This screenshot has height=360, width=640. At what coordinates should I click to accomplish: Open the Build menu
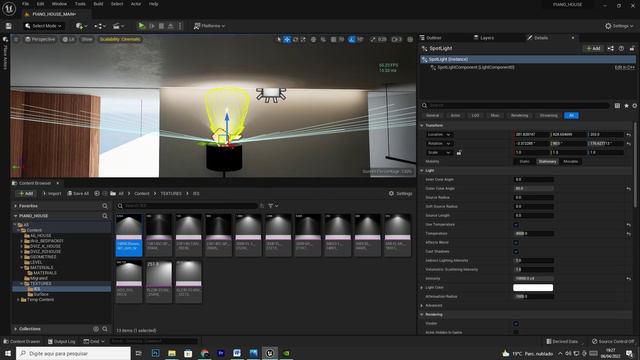click(x=98, y=4)
